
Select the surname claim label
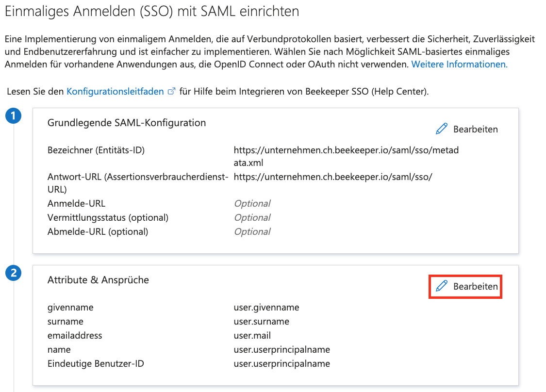[66, 321]
